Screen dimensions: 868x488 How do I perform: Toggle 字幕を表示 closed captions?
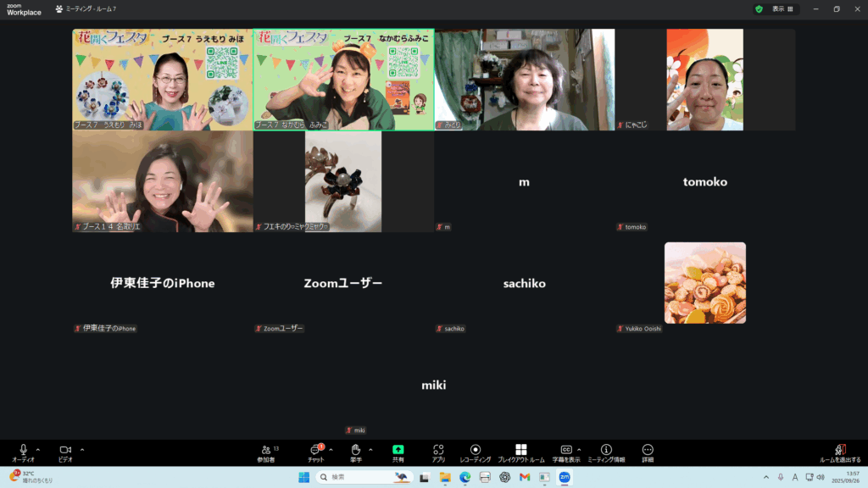tap(566, 452)
